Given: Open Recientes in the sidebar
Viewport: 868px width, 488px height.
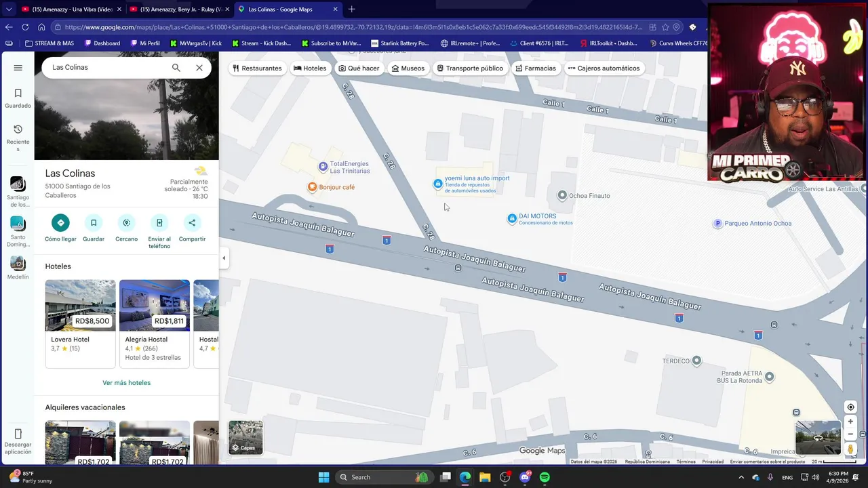Looking at the screenshot, I should [x=18, y=138].
